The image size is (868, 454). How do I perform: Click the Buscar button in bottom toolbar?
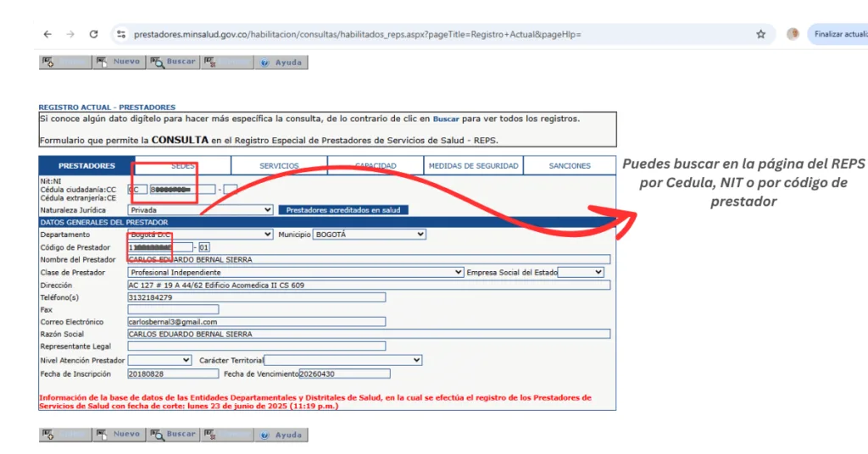tap(172, 435)
